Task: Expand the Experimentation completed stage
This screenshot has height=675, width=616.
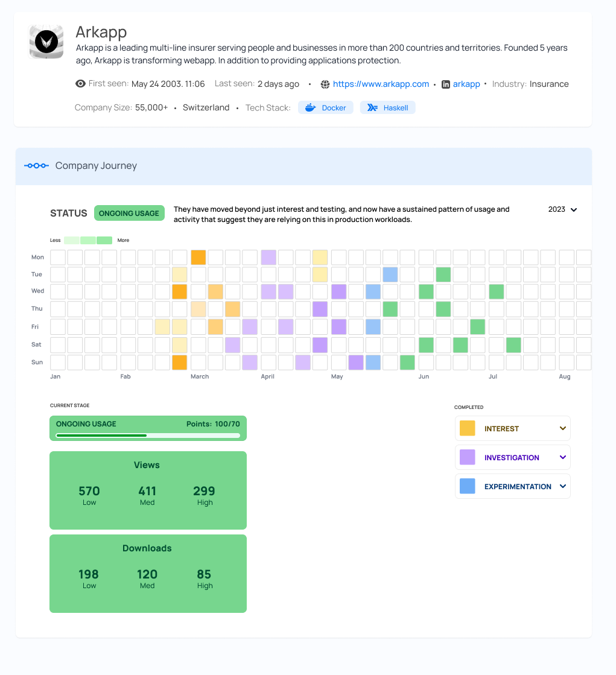Action: pyautogui.click(x=562, y=486)
